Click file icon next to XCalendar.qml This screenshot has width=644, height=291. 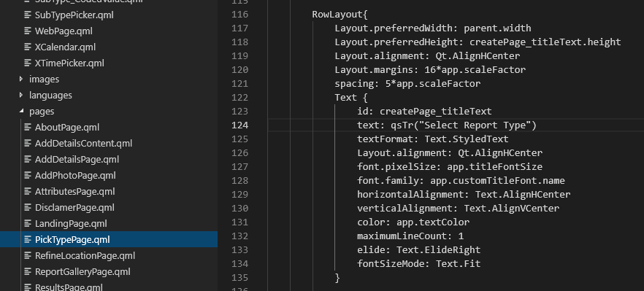click(x=28, y=47)
